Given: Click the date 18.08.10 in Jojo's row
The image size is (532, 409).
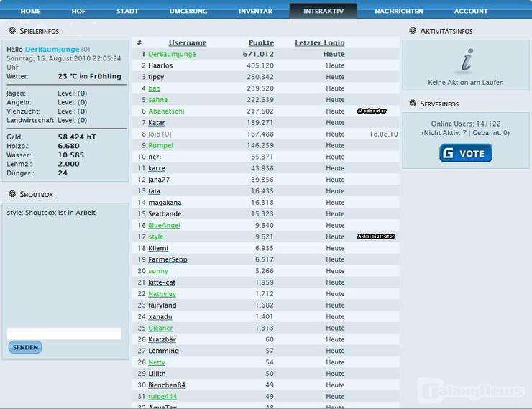Looking at the screenshot, I should (384, 134).
